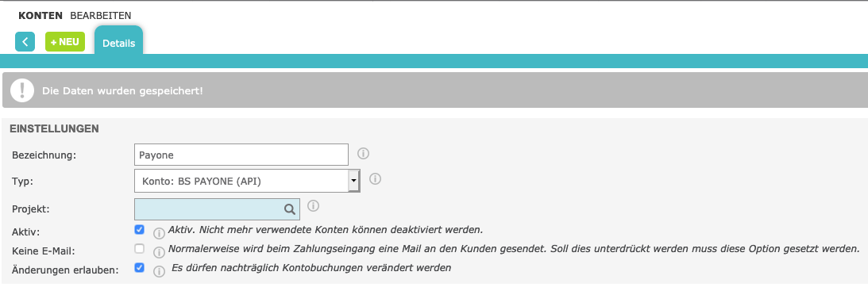Click the KONTEN heading
The height and width of the screenshot is (287, 868).
click(41, 16)
